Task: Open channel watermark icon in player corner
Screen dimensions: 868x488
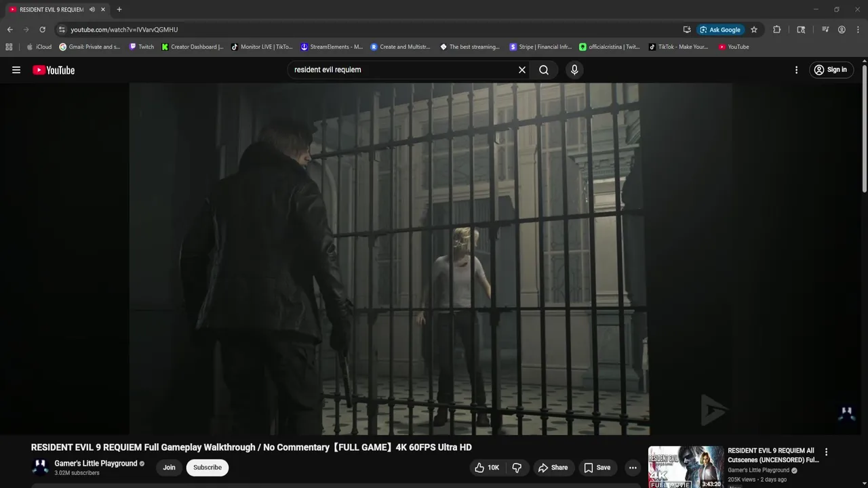Action: pyautogui.click(x=847, y=413)
